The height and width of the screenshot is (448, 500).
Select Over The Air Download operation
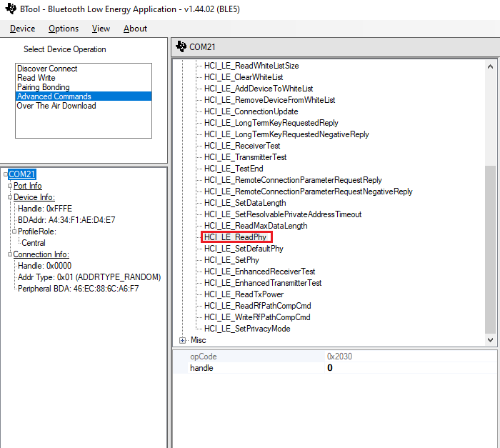84,106
